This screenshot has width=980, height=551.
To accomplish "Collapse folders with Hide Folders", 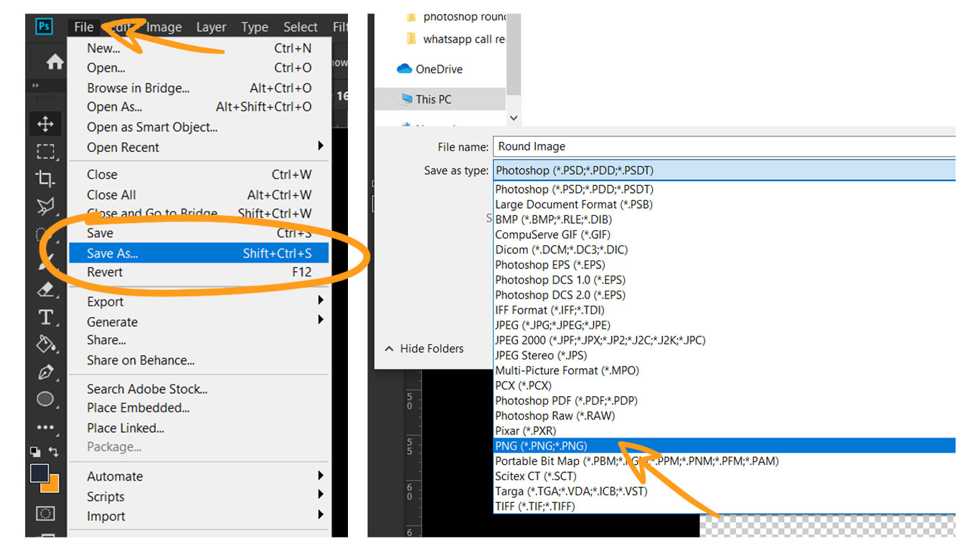I will click(x=425, y=349).
